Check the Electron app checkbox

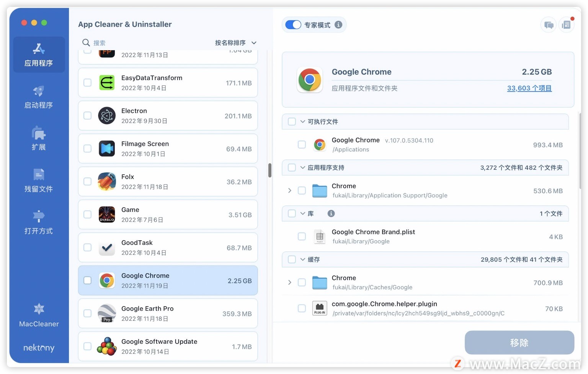88,116
